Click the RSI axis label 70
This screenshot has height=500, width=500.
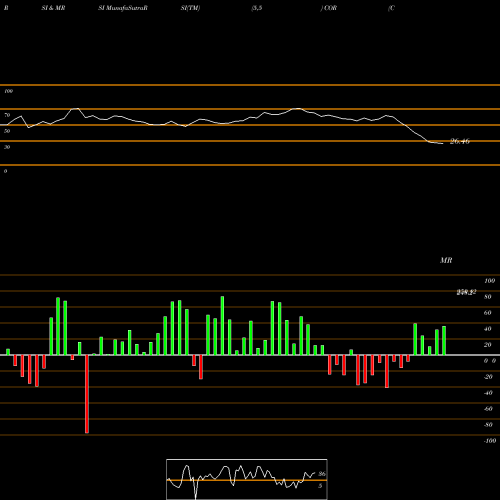click(x=7, y=115)
